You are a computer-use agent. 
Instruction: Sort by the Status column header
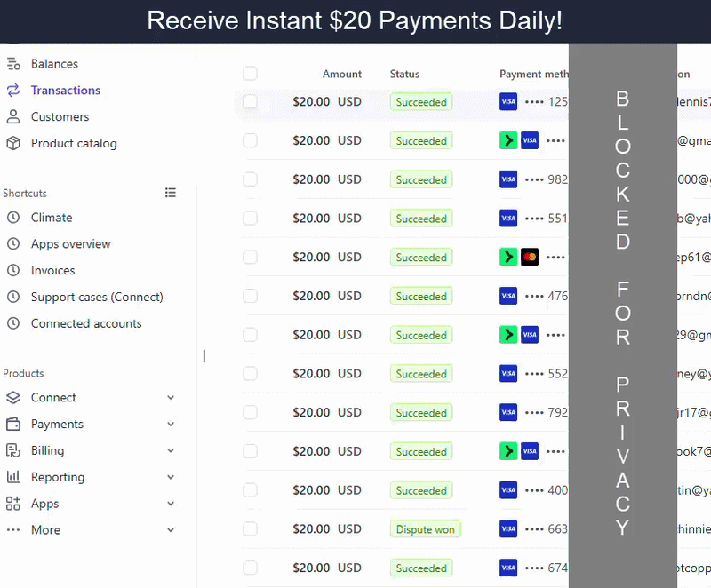[404, 74]
